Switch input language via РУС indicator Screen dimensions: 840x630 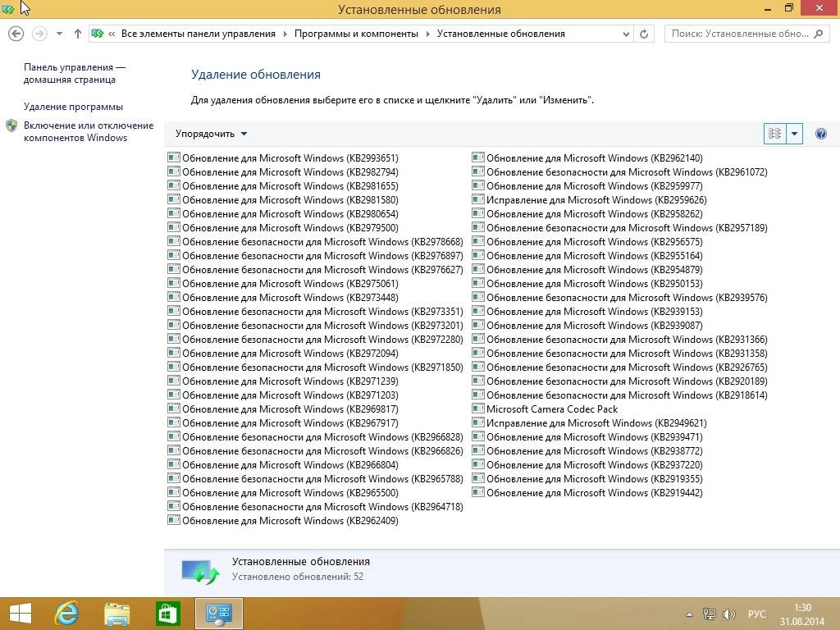(x=756, y=614)
